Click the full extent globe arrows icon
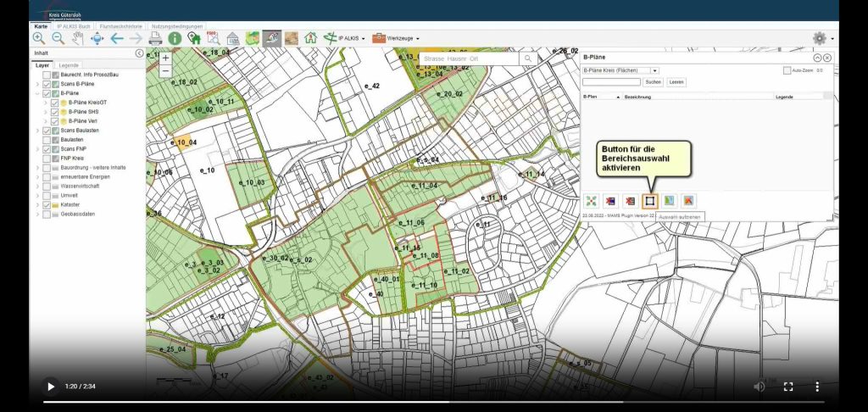 click(97, 38)
